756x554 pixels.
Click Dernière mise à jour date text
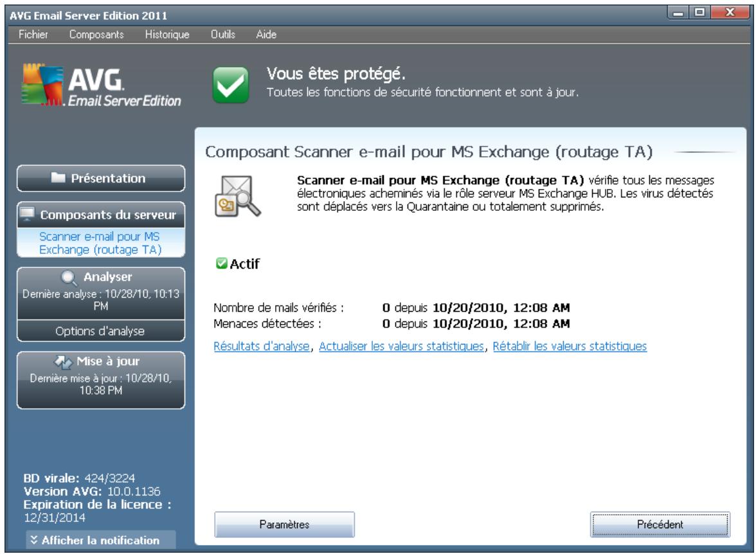[x=101, y=384]
